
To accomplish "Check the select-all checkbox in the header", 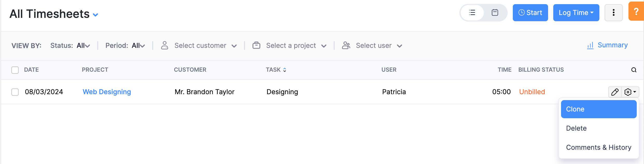I will coord(15,70).
